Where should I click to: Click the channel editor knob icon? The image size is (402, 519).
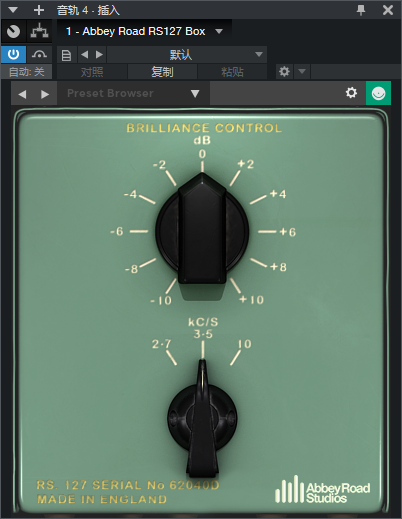(x=13, y=32)
